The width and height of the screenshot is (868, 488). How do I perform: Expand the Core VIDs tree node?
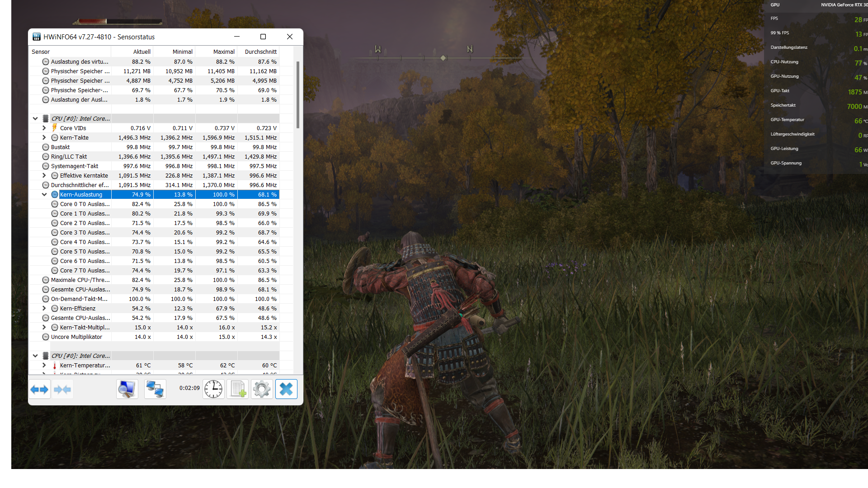click(x=44, y=128)
